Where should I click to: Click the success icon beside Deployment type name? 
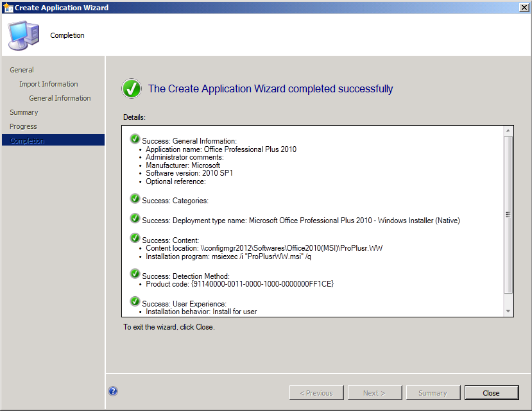click(135, 218)
